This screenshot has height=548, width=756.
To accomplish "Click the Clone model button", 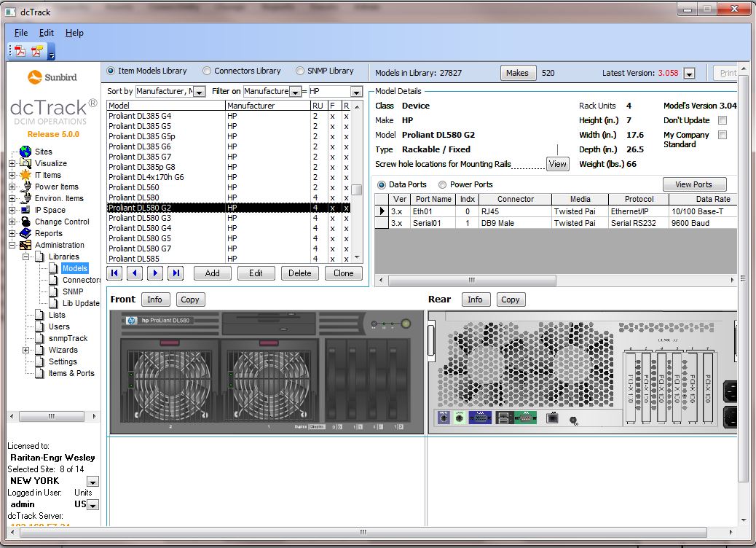I will coord(343,273).
